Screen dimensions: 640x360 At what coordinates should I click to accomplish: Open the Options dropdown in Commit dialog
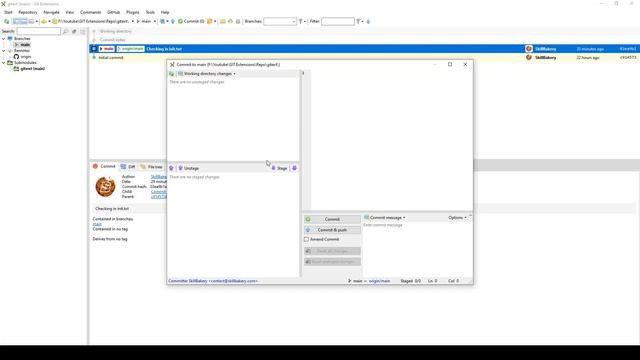point(457,218)
